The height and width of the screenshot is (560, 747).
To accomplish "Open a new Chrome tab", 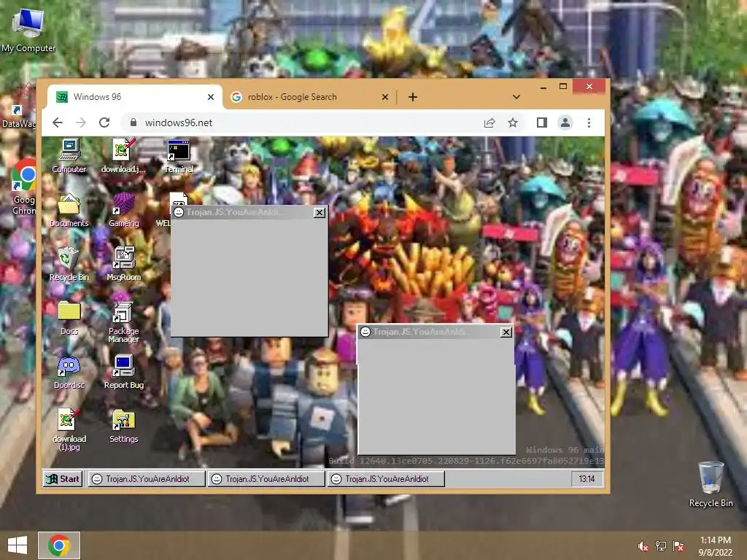I will tap(413, 97).
